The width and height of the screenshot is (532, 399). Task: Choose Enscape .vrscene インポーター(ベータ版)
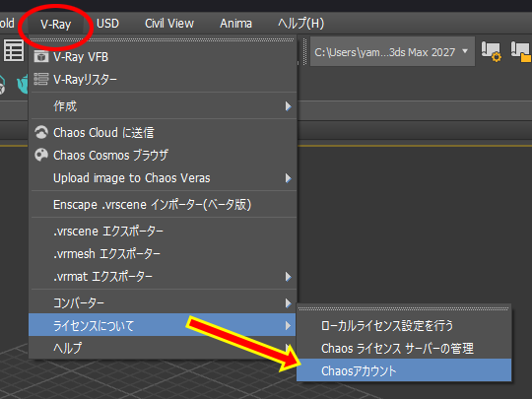coord(163,205)
